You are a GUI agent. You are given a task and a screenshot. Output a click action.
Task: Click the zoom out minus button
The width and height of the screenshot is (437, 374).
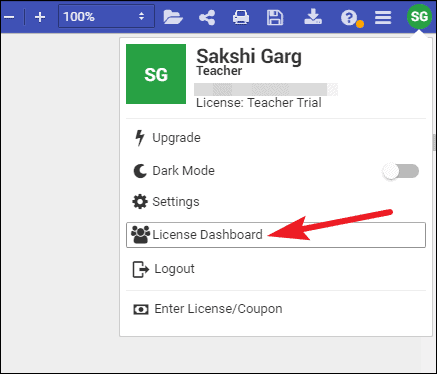[x=9, y=17]
